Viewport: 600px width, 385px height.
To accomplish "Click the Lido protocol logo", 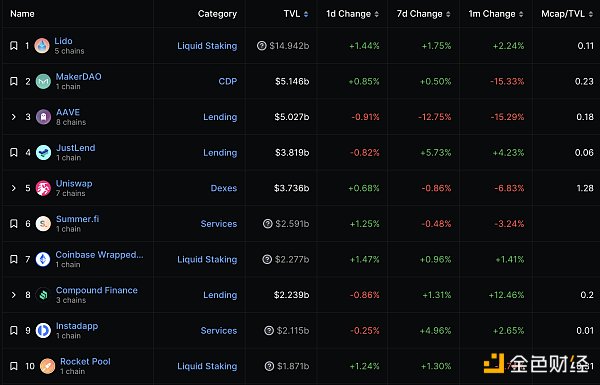I will click(x=42, y=46).
